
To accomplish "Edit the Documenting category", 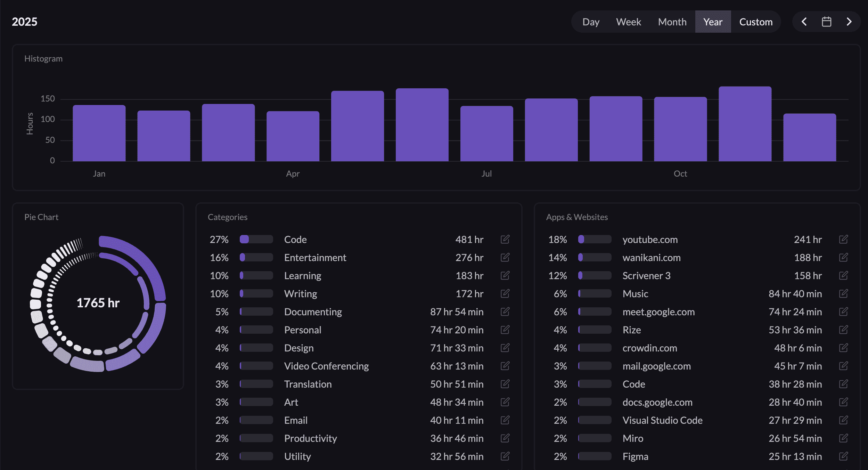I will pos(505,311).
